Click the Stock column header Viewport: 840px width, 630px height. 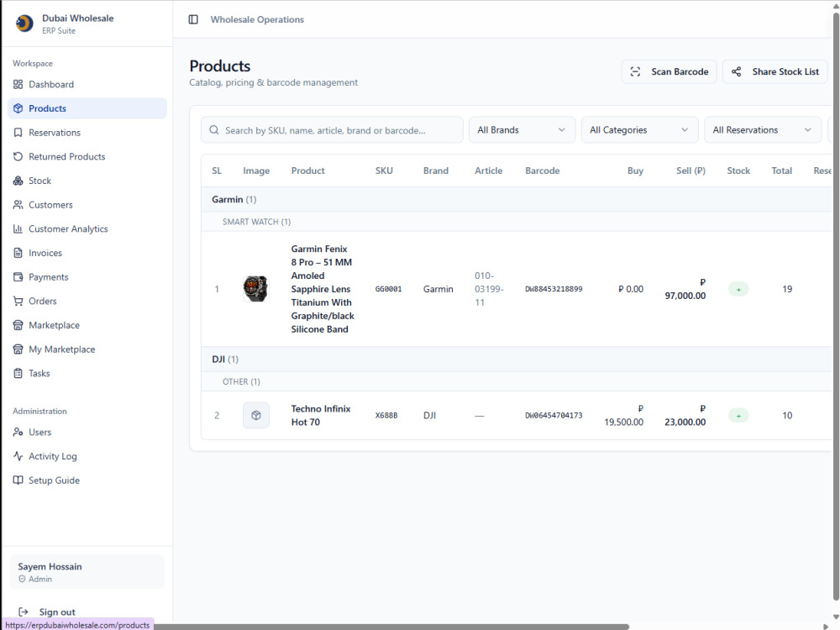point(738,171)
